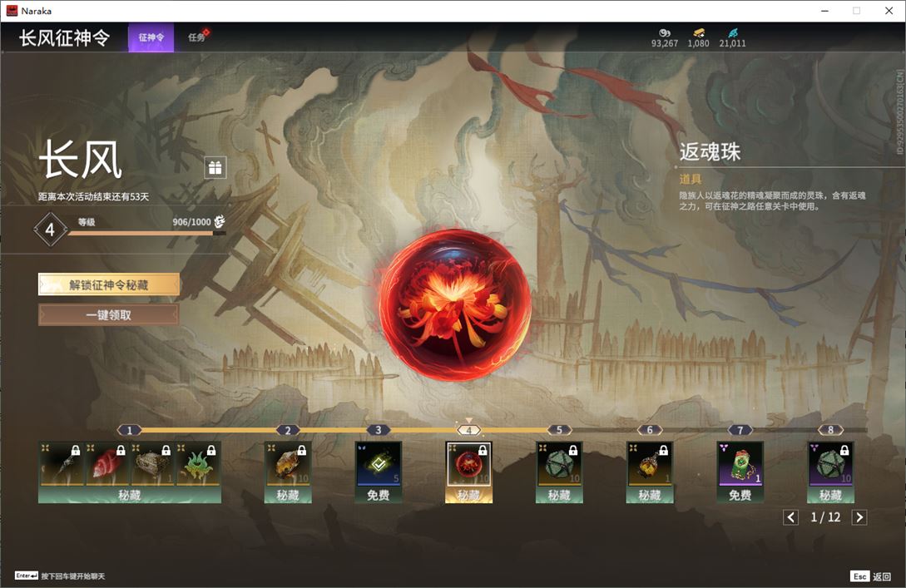Click the gold bar currency icon
The width and height of the screenshot is (906, 588).
click(699, 33)
